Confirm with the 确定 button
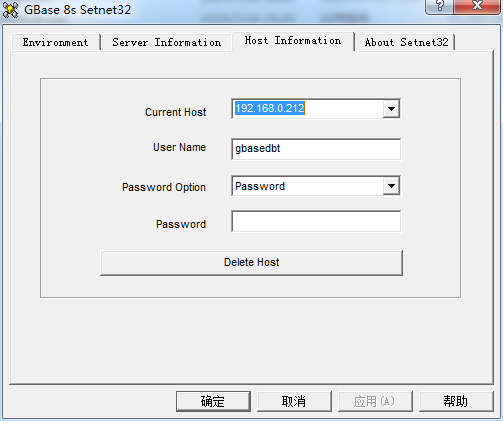The image size is (503, 421). (213, 401)
